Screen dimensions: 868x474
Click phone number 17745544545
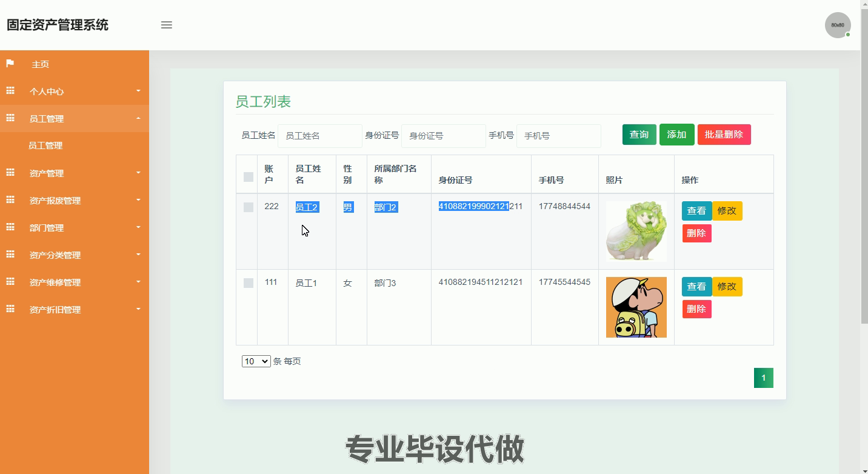tap(564, 282)
